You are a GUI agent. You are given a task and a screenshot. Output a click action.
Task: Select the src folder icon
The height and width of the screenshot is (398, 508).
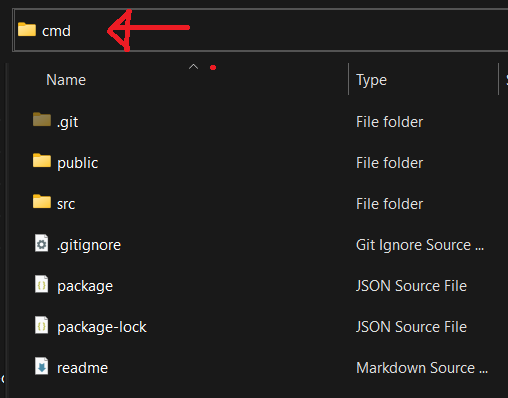[42, 202]
